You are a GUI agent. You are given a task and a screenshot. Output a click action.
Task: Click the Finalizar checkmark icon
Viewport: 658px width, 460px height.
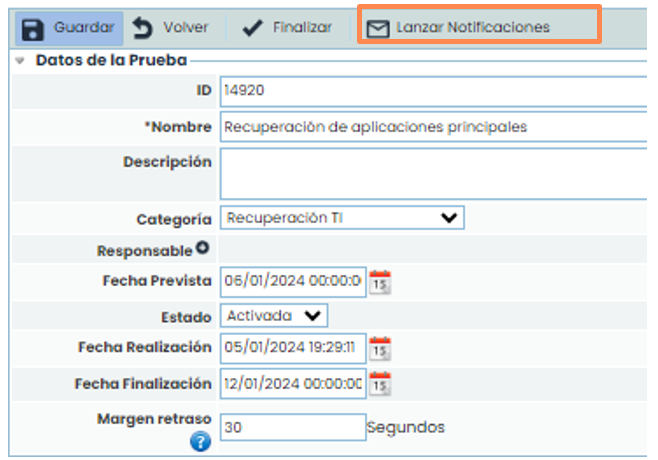point(253,28)
